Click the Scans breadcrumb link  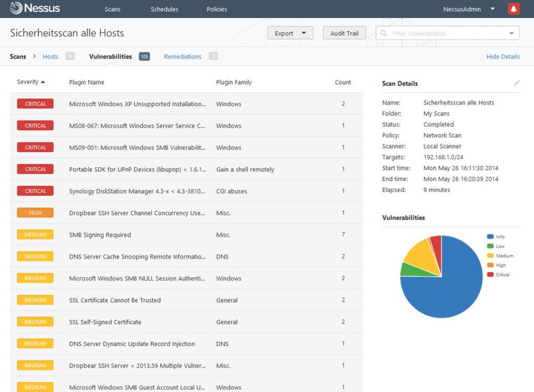18,57
